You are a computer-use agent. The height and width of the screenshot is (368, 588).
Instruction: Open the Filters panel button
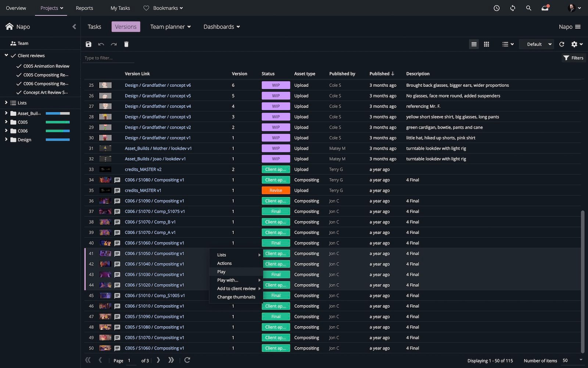pyautogui.click(x=573, y=58)
